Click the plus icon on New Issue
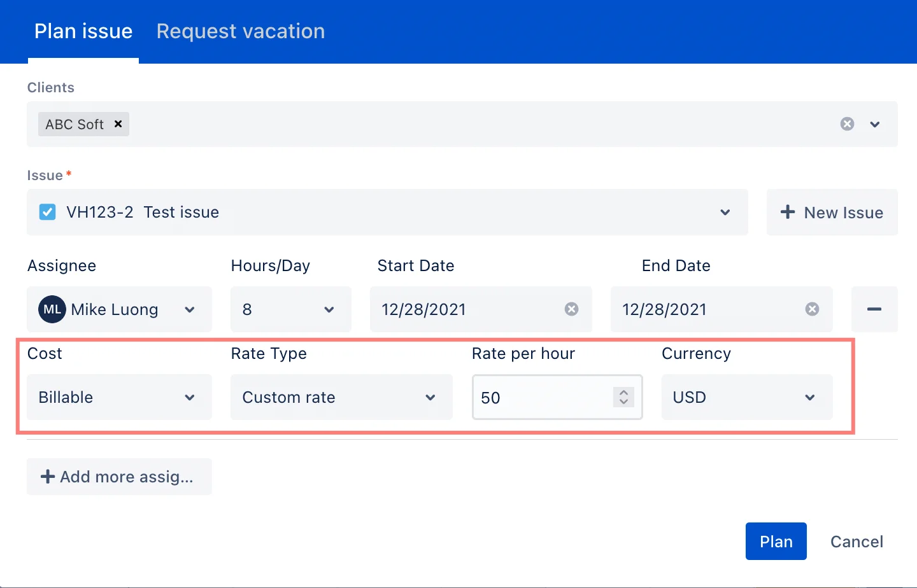Image resolution: width=917 pixels, height=588 pixels. [x=787, y=213]
